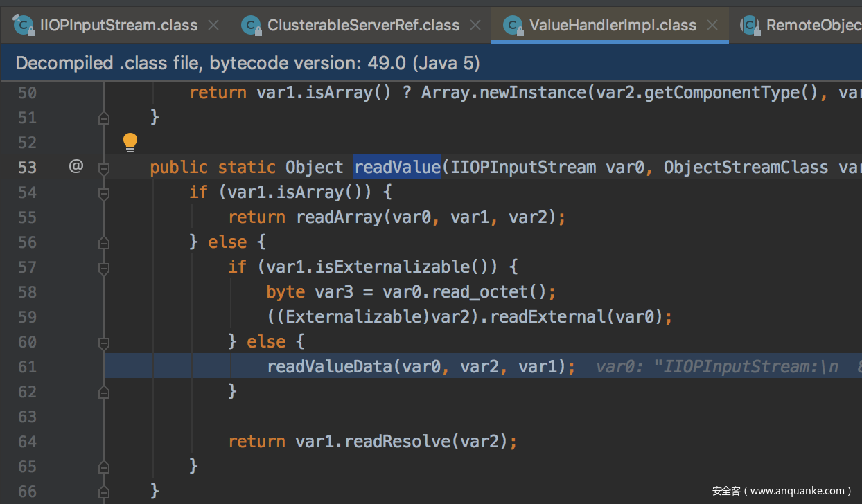Toggle the fold marker at line 60
Viewport: 862px width, 504px height.
104,342
